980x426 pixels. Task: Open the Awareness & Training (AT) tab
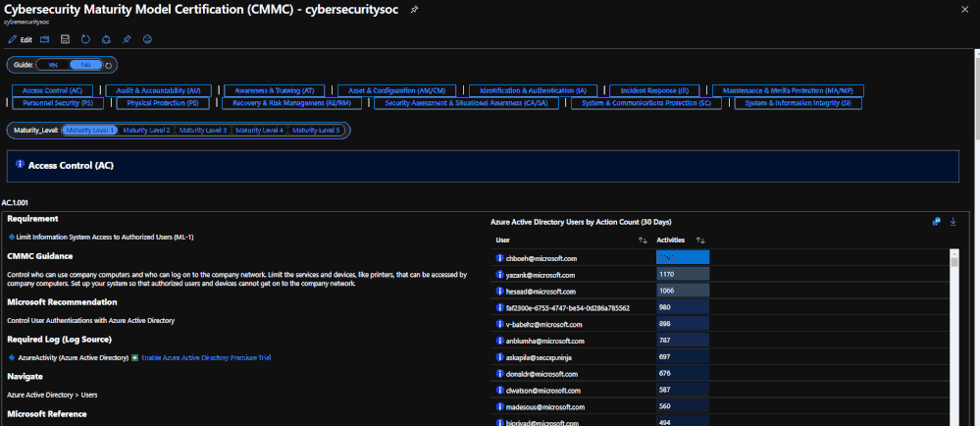275,90
